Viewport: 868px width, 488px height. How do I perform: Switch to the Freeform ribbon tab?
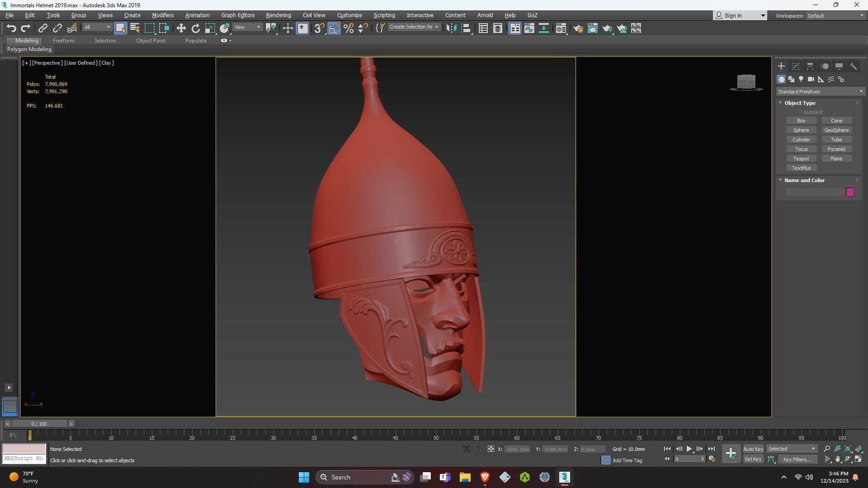[x=63, y=41]
